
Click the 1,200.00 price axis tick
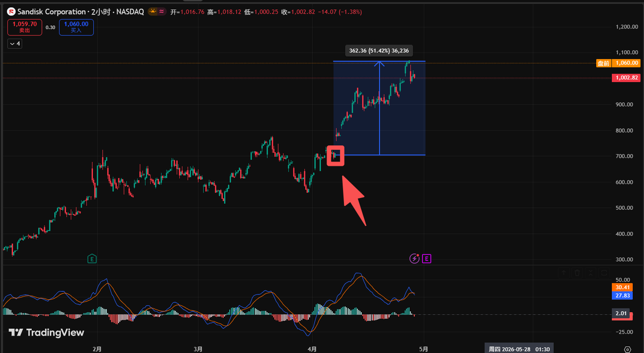coord(626,26)
